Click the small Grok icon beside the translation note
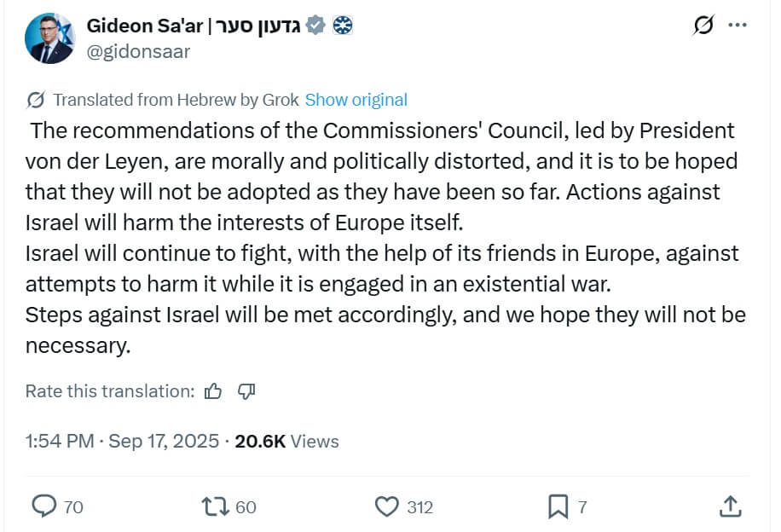The image size is (781, 532). 36,100
